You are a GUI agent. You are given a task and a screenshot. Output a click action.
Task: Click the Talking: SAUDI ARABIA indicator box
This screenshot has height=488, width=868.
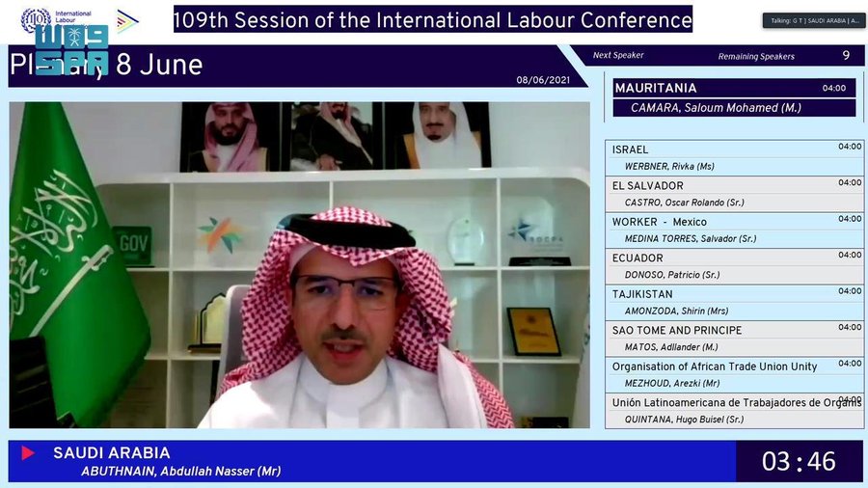click(813, 20)
